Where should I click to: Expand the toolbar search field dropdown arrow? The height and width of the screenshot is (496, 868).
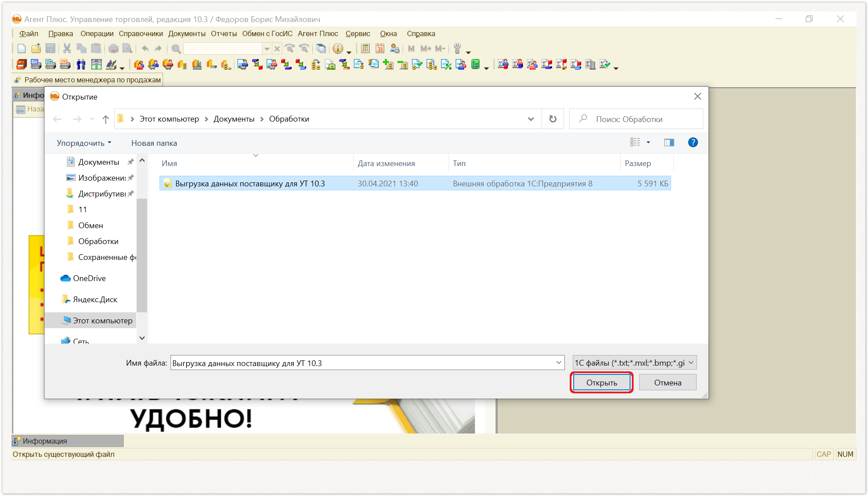(x=267, y=48)
